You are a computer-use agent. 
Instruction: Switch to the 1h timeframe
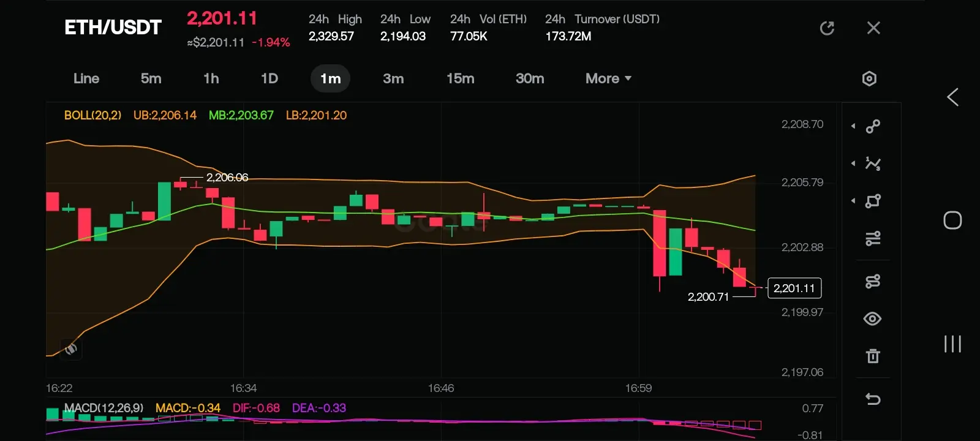[211, 78]
